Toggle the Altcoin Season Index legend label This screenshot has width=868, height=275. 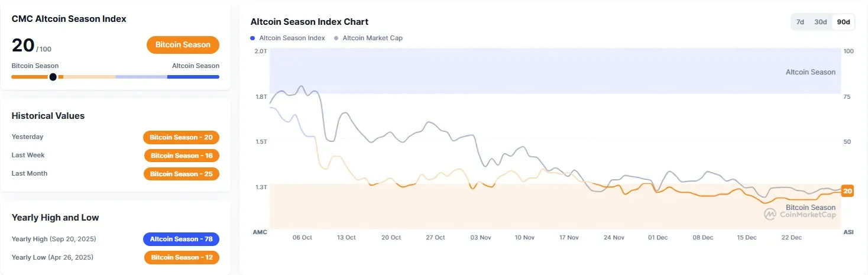point(292,38)
